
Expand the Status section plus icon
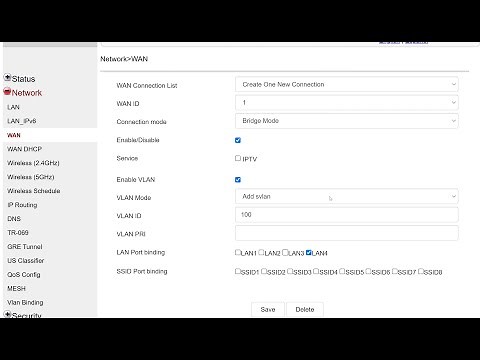coord(7,77)
